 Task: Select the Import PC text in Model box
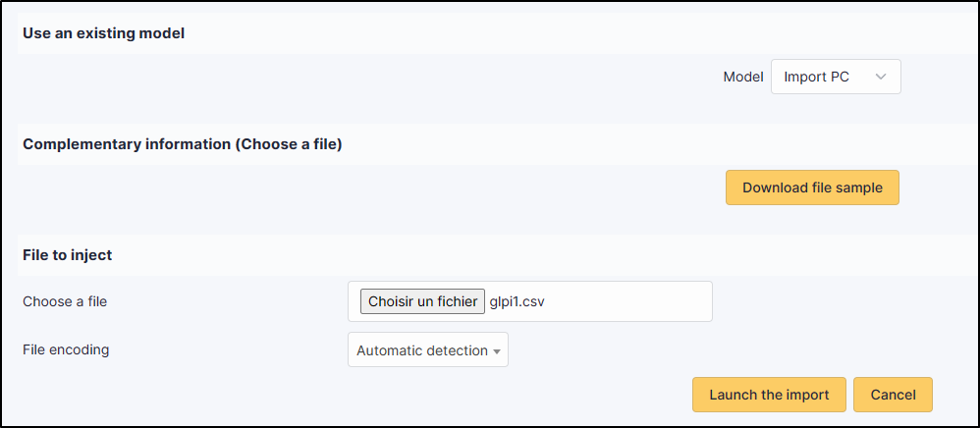click(816, 77)
